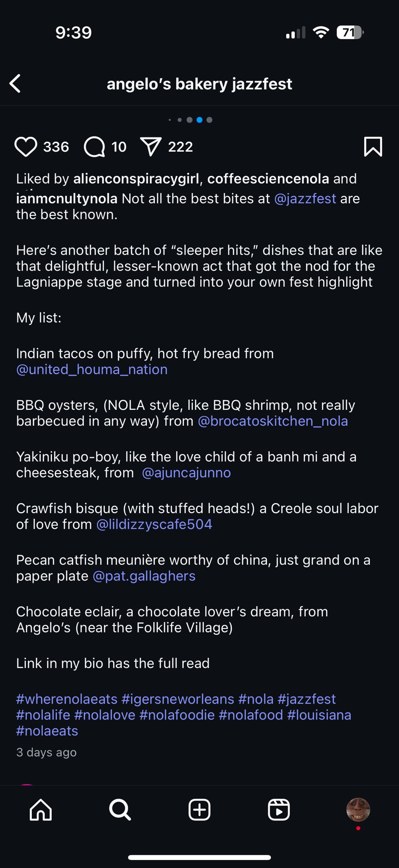The height and width of the screenshot is (868, 399).
Task: Open comments via speech bubble icon
Action: [94, 147]
